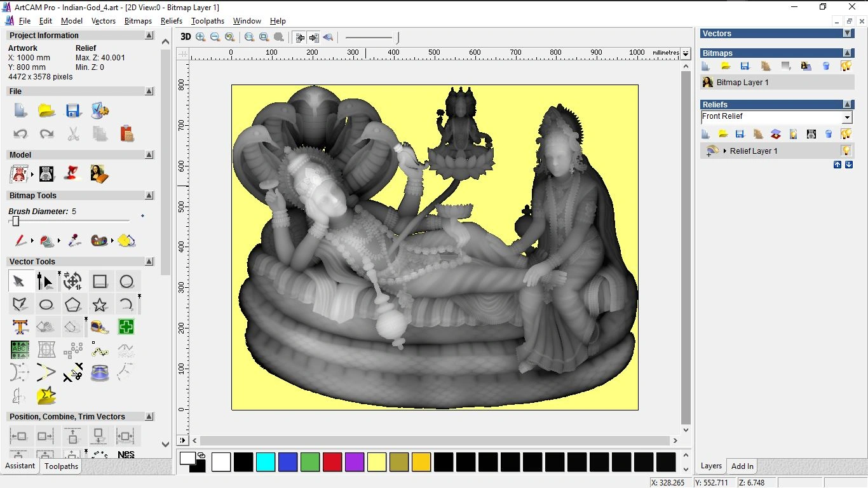This screenshot has height=488, width=868.
Task: Select the Pick Colour tool
Action: coord(74,241)
